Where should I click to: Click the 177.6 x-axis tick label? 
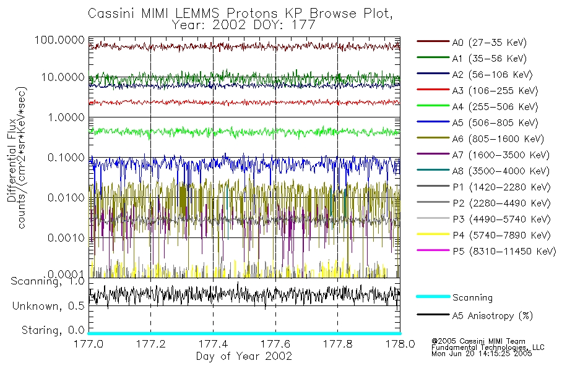(x=275, y=344)
